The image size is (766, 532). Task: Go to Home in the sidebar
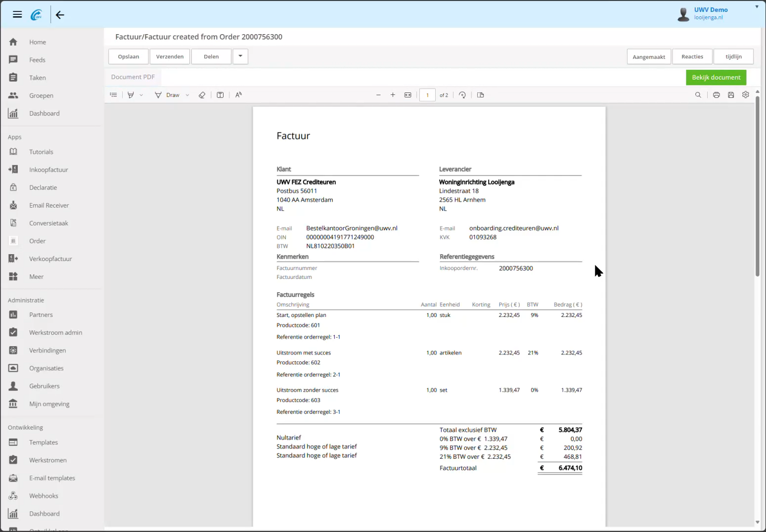point(38,42)
